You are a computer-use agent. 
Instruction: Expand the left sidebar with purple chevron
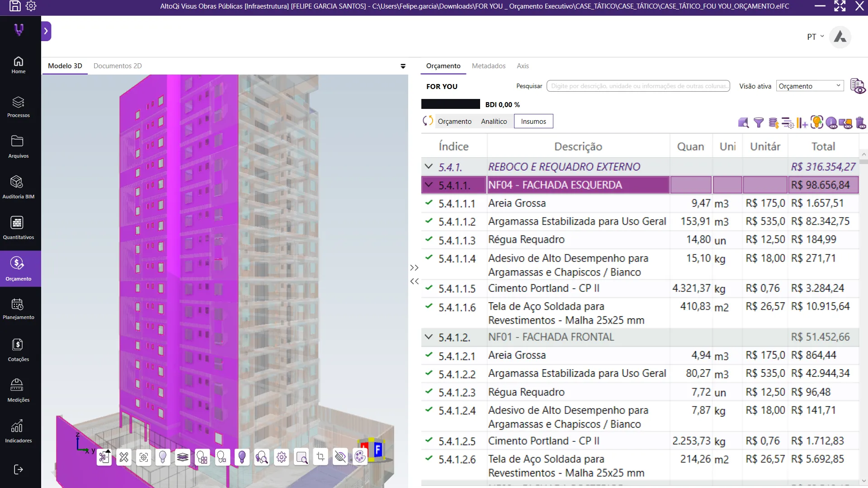[x=46, y=31]
